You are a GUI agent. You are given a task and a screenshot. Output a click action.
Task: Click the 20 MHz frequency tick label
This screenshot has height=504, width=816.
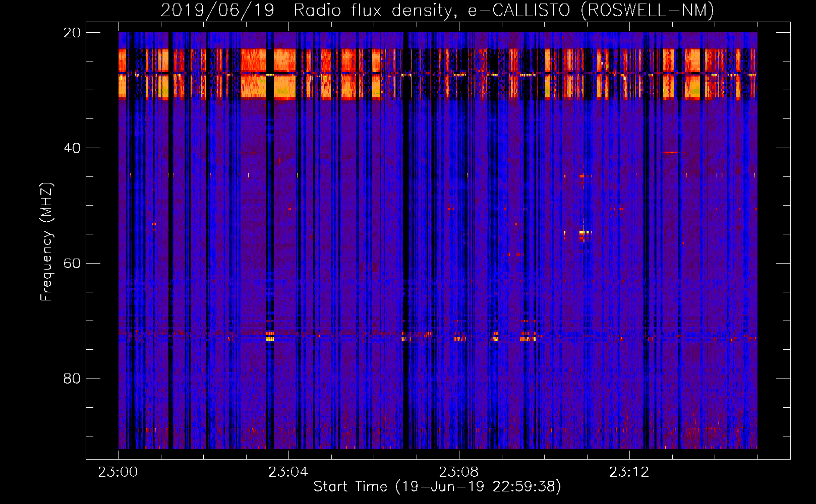(x=72, y=33)
